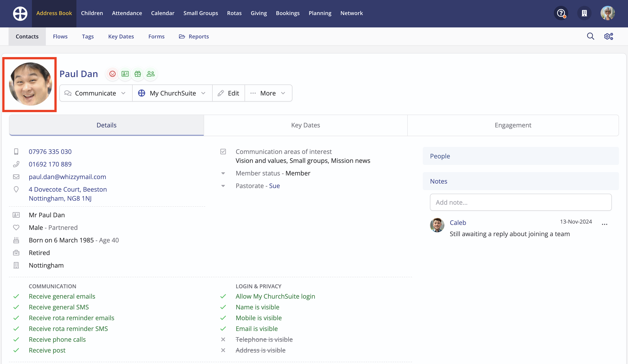The image size is (628, 364).
Task: Click the green people group icon
Action: pos(151,74)
